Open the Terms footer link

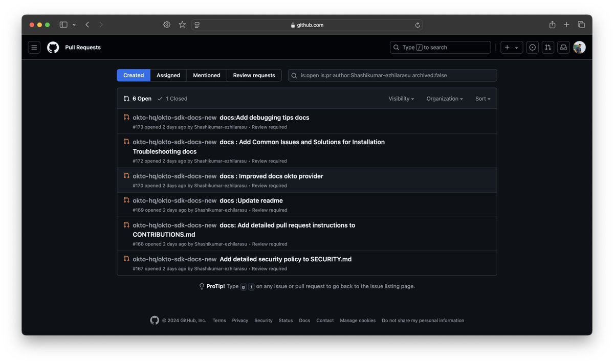(219, 321)
